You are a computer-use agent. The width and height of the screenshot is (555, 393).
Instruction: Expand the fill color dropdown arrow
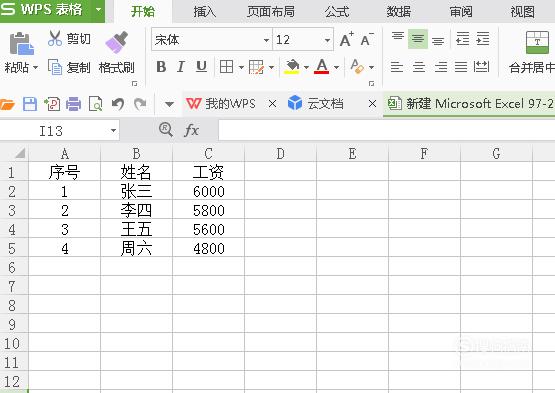(x=306, y=67)
